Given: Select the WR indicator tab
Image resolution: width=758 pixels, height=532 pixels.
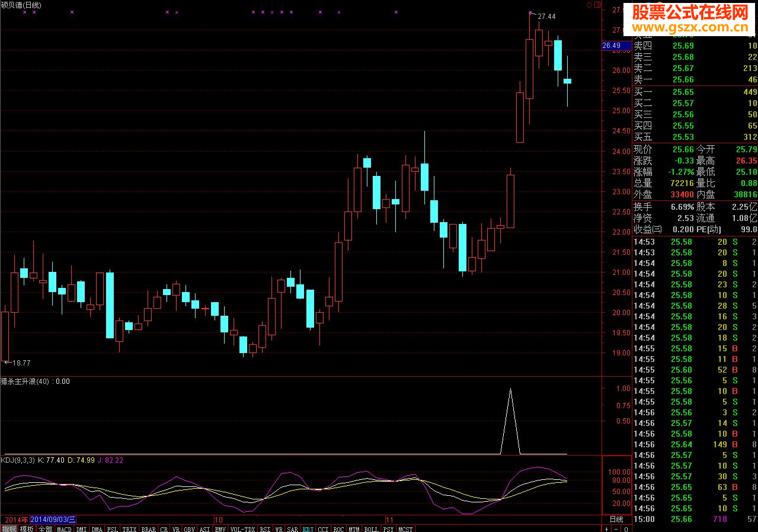Looking at the screenshot, I should tap(279, 528).
